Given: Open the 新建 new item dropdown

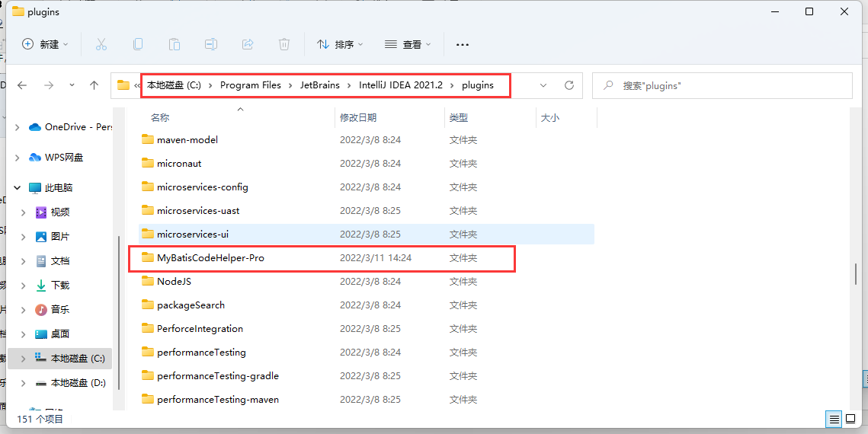Looking at the screenshot, I should [x=45, y=44].
